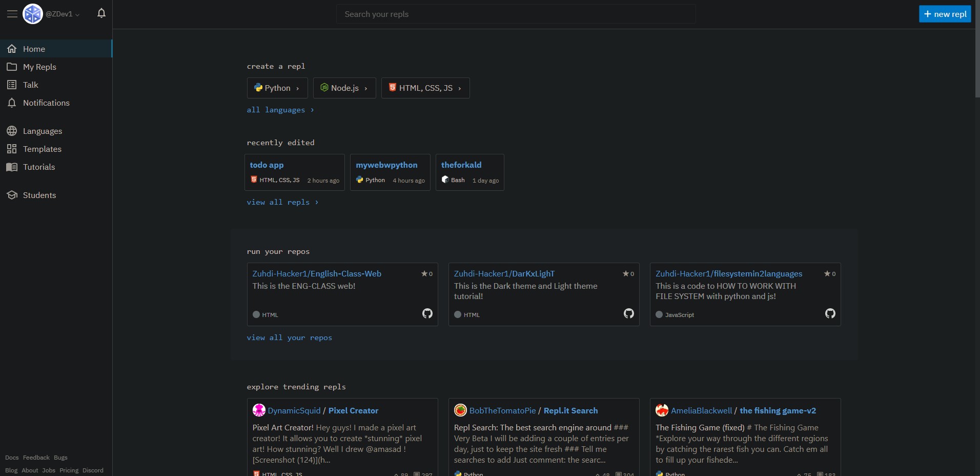The height and width of the screenshot is (476, 980).
Task: Click the Templates grid icon
Action: (x=12, y=149)
